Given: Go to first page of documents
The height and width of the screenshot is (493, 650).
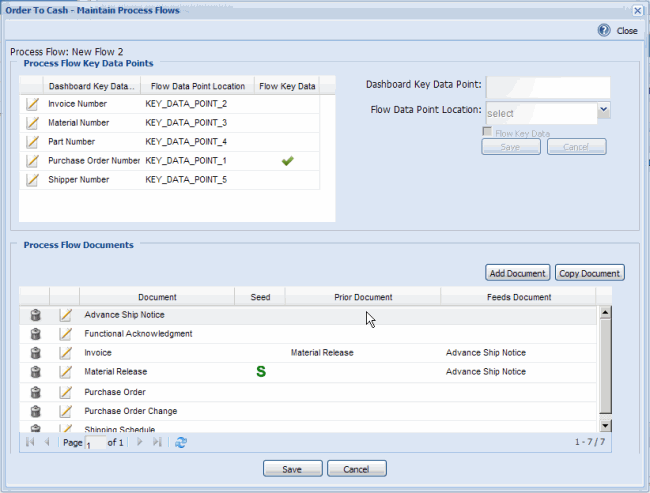Looking at the screenshot, I should click(x=30, y=442).
